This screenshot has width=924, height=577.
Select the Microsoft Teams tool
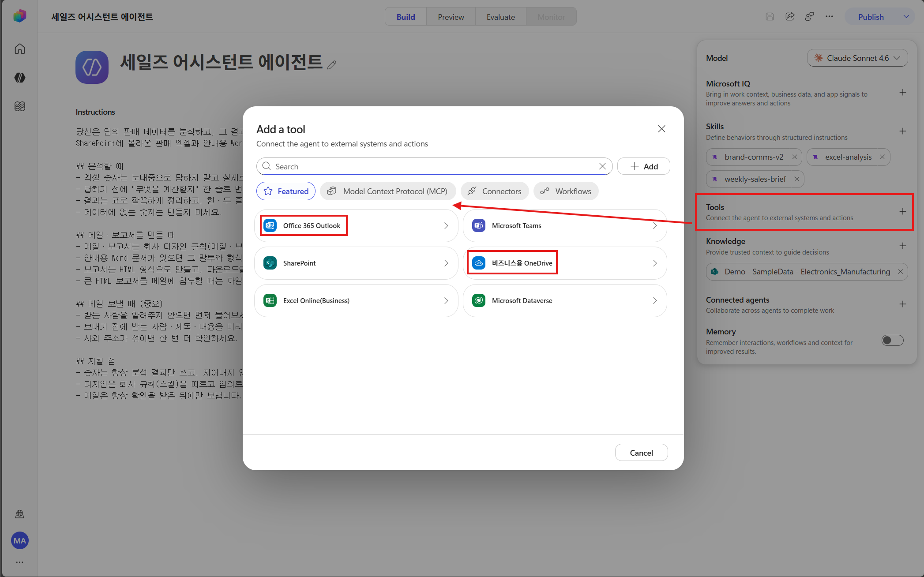565,226
